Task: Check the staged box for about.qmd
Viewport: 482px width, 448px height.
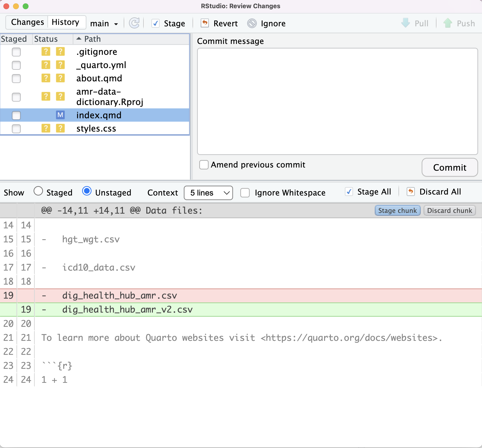Action: [x=16, y=78]
